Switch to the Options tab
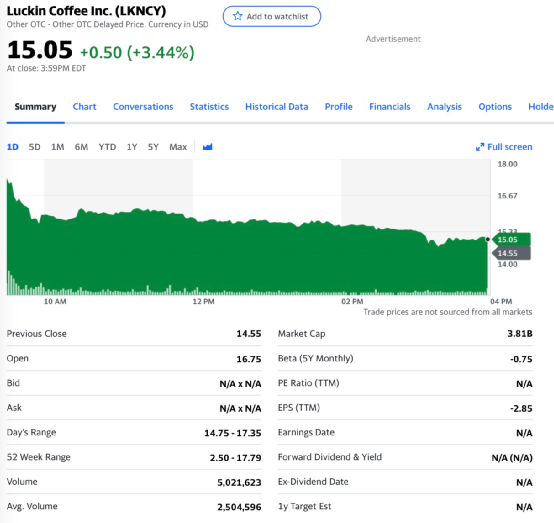554x523 pixels. 495,107
